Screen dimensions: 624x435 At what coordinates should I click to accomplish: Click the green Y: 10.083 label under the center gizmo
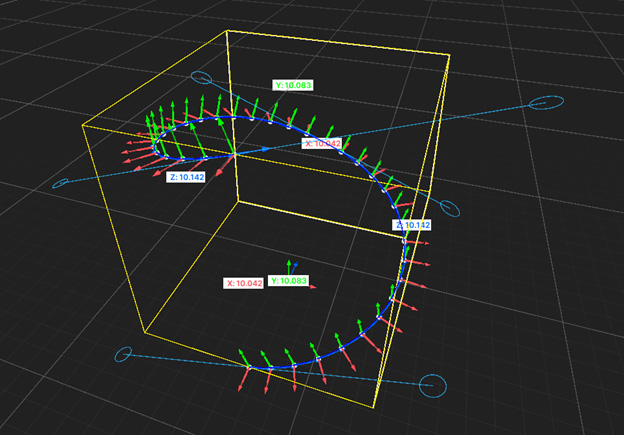tap(289, 281)
